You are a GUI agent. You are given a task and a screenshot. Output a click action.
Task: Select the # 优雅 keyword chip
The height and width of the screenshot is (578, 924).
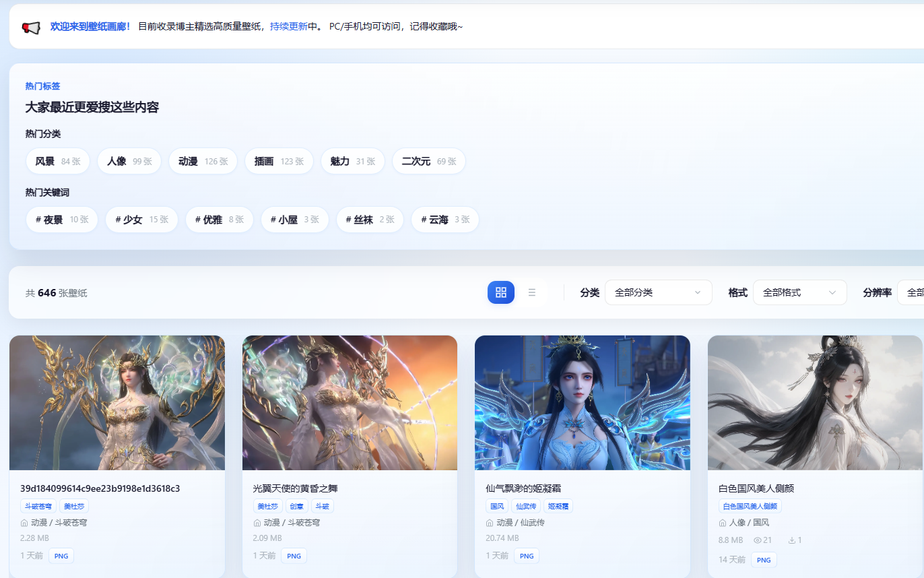click(x=219, y=220)
